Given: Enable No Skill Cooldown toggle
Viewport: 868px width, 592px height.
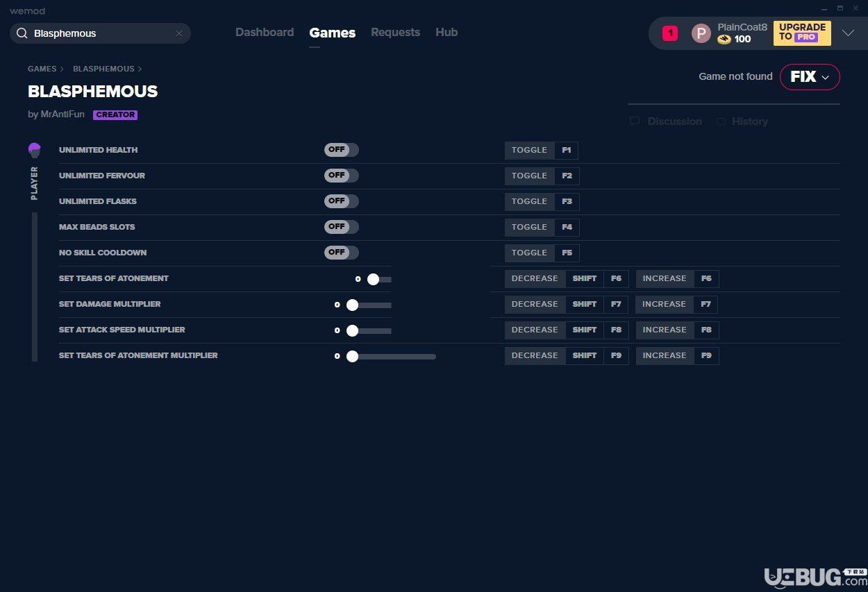Looking at the screenshot, I should 342,253.
